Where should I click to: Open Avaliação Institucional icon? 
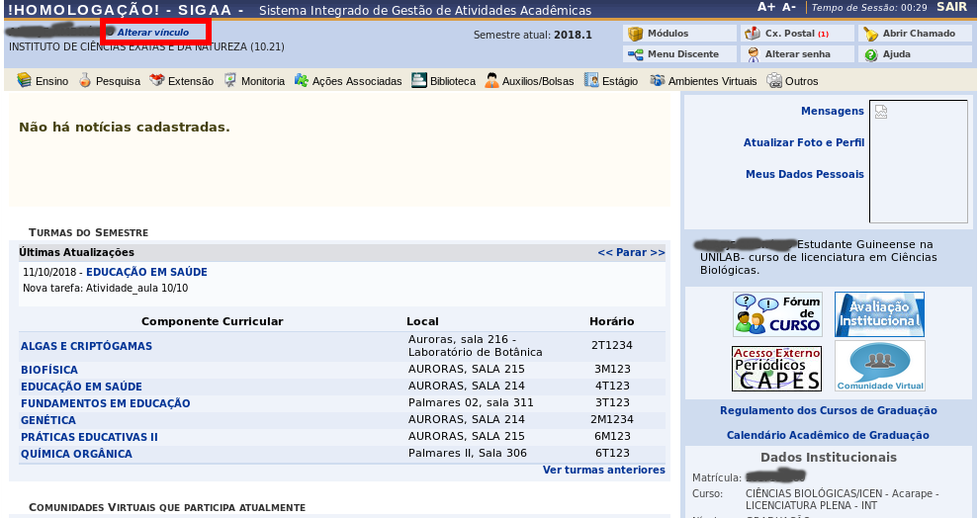click(x=879, y=314)
